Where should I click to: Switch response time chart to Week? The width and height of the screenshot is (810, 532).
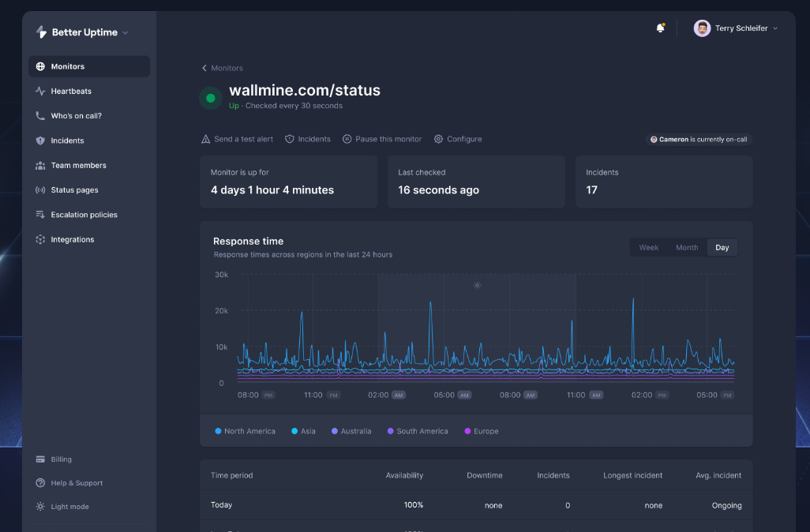click(648, 248)
